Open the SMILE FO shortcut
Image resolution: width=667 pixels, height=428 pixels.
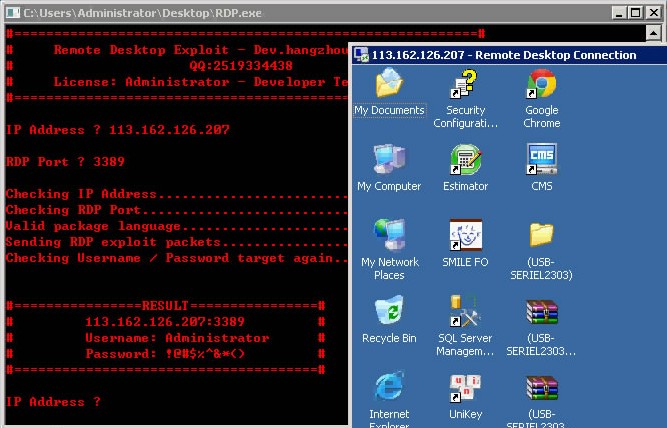465,235
